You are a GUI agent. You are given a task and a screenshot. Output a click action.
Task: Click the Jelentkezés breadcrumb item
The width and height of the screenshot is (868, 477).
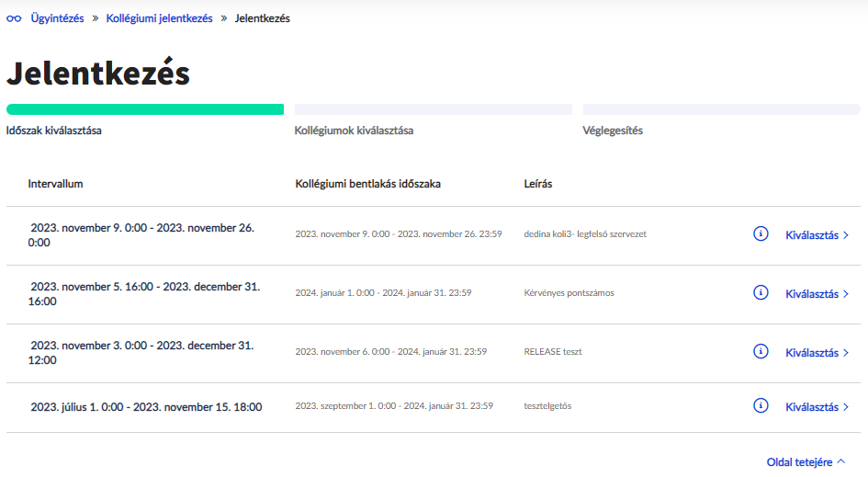pos(263,18)
